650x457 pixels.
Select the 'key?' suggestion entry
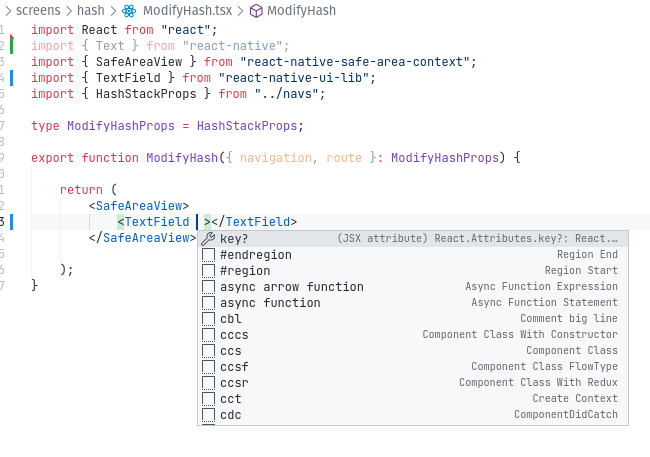coord(413,238)
